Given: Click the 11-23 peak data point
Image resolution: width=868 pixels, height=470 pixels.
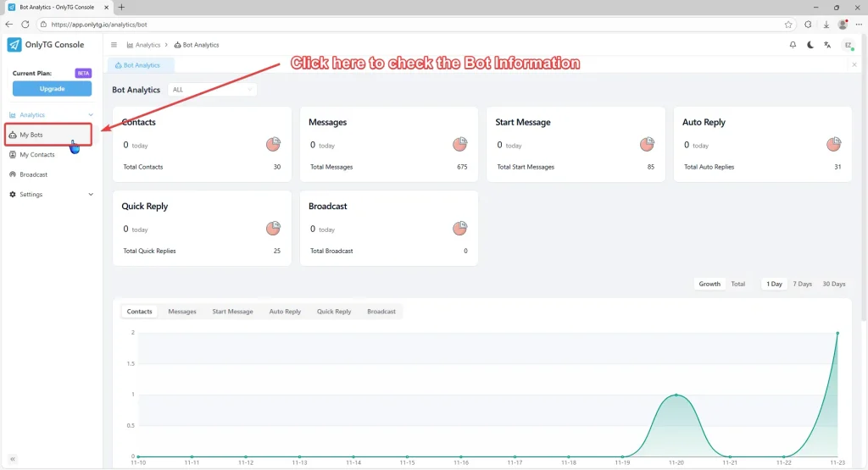Looking at the screenshot, I should [837, 333].
